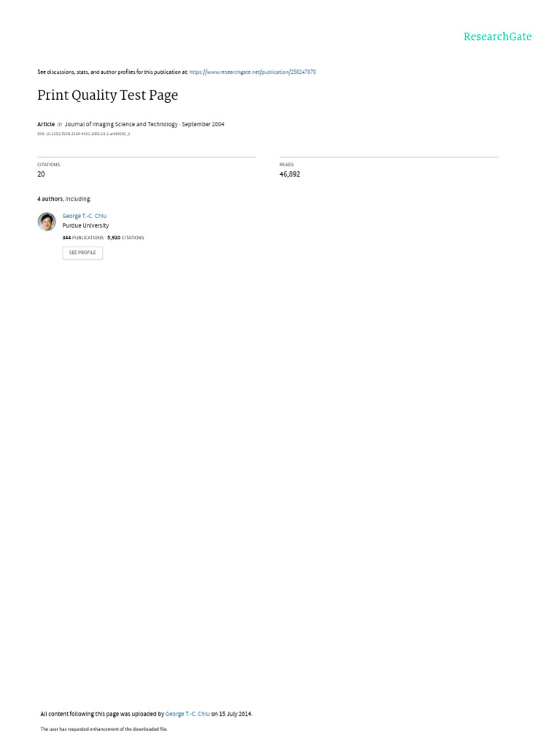Click the September 2004 publication date

pos(203,124)
